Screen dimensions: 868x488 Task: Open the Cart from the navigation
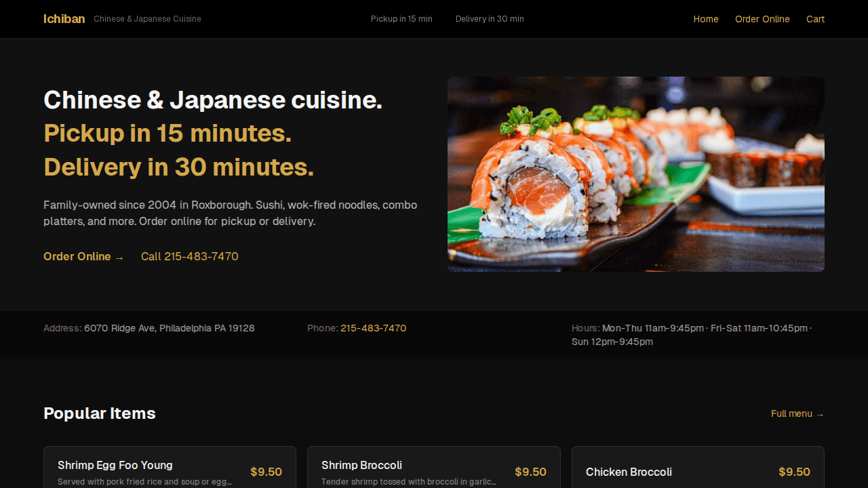(815, 19)
